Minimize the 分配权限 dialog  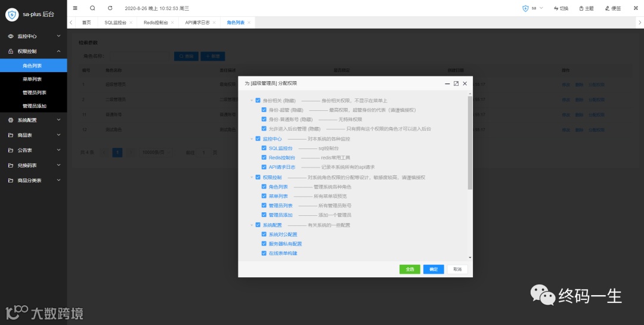pyautogui.click(x=447, y=83)
